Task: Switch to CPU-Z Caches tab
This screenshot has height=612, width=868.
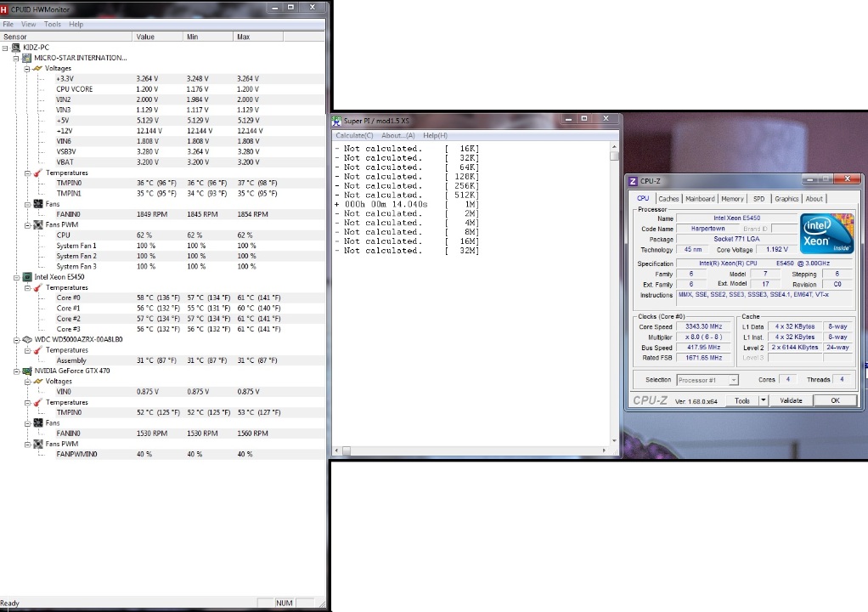Action: coord(668,199)
